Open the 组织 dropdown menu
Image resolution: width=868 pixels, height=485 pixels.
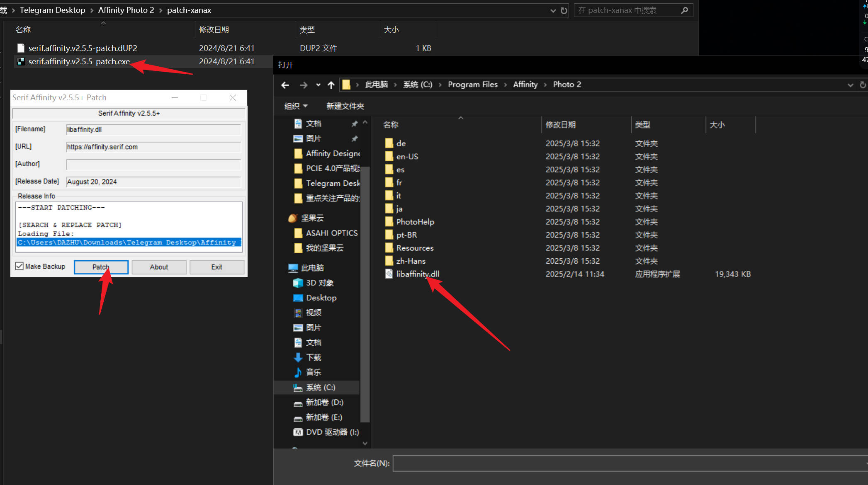tap(296, 106)
